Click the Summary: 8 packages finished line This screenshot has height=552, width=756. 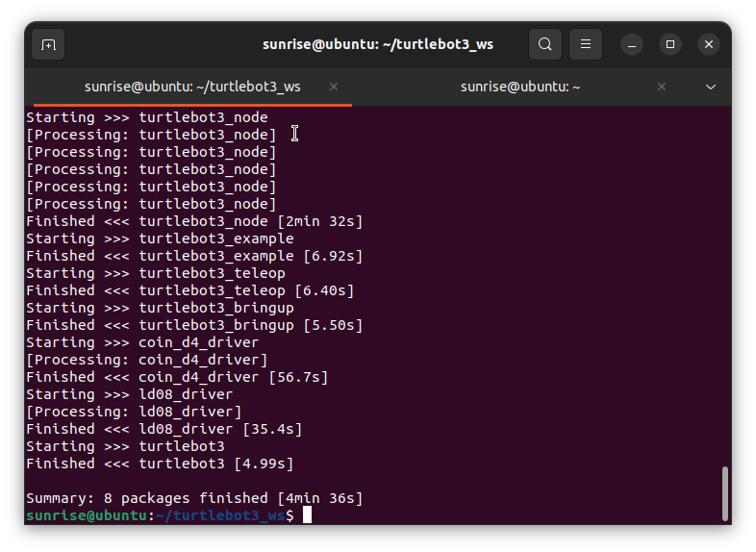(194, 498)
